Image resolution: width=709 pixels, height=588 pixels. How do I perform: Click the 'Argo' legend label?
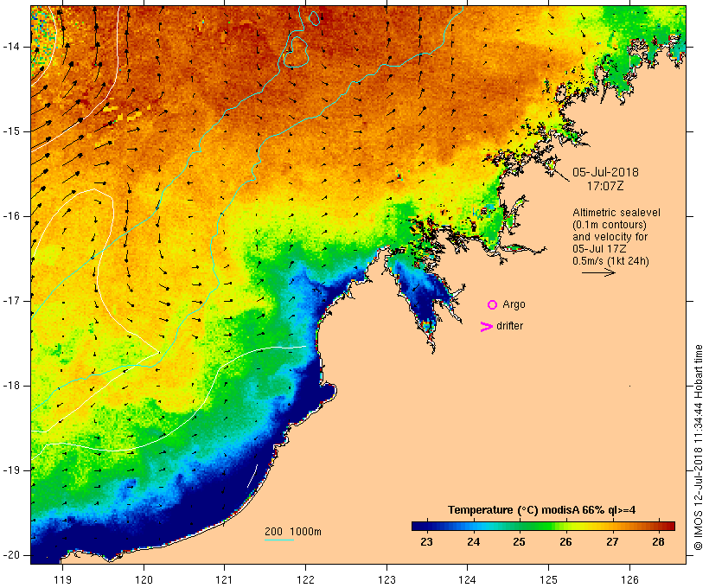514,304
